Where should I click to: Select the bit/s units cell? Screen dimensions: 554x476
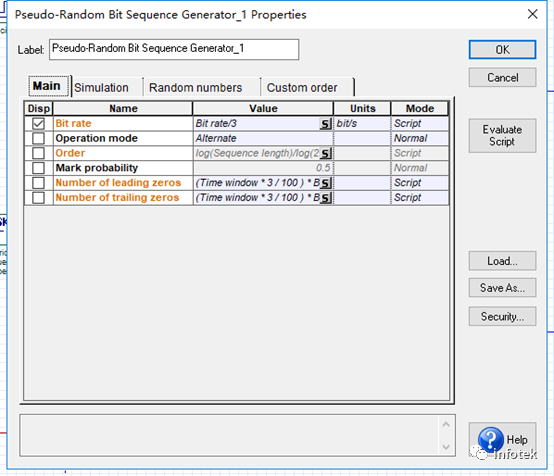[362, 123]
